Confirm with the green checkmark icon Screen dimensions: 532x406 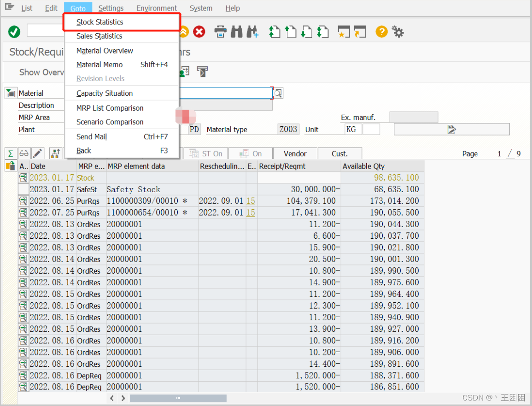14,32
